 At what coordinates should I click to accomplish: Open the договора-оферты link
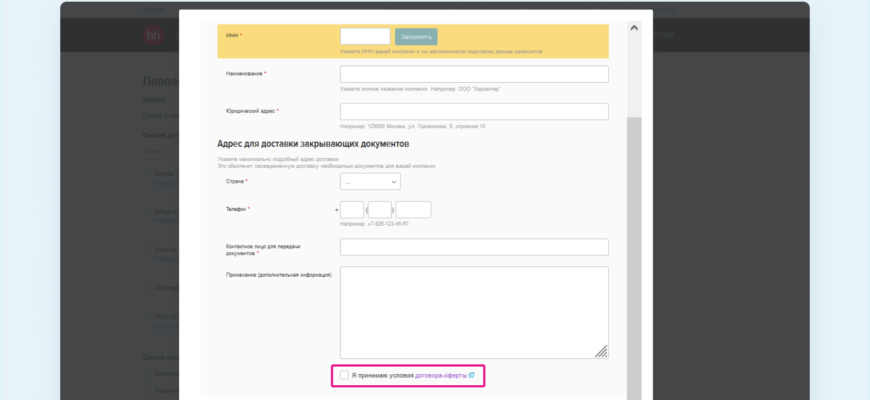(441, 376)
